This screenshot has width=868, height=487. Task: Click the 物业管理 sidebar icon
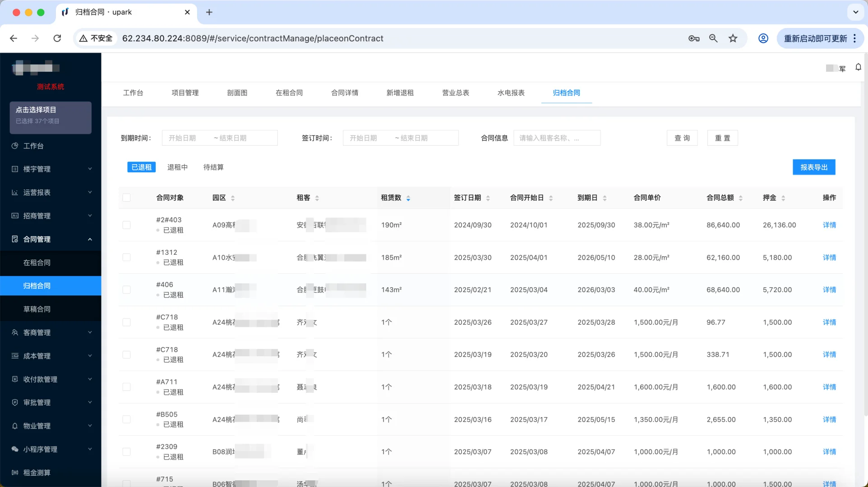pyautogui.click(x=15, y=426)
